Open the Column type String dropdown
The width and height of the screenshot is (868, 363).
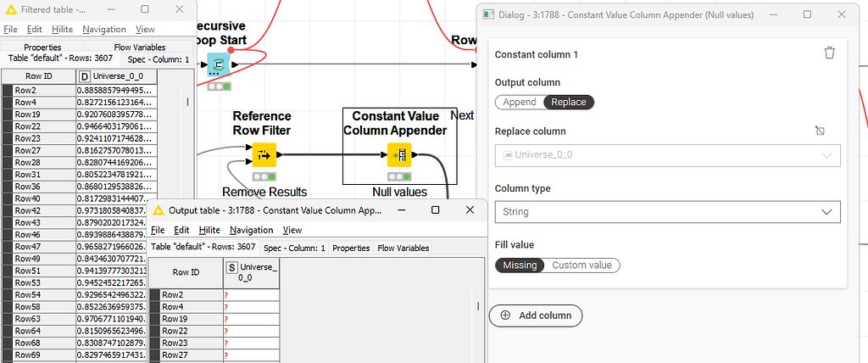668,212
